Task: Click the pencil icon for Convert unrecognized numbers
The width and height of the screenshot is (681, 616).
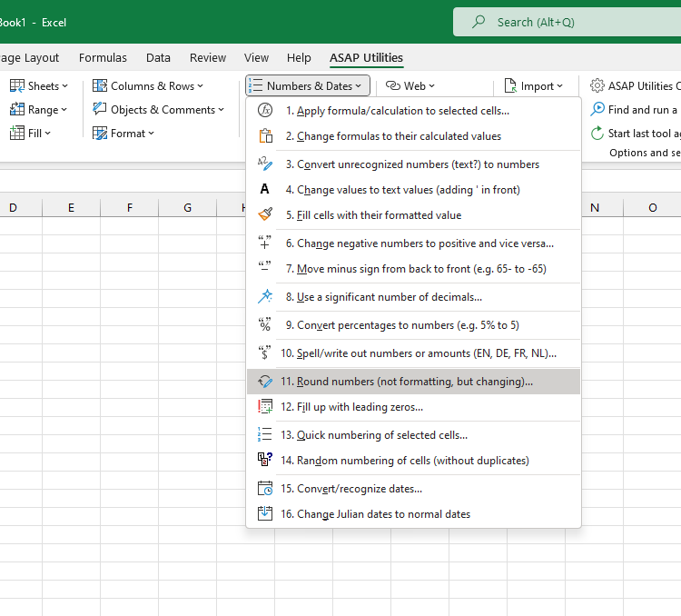Action: [x=265, y=164]
